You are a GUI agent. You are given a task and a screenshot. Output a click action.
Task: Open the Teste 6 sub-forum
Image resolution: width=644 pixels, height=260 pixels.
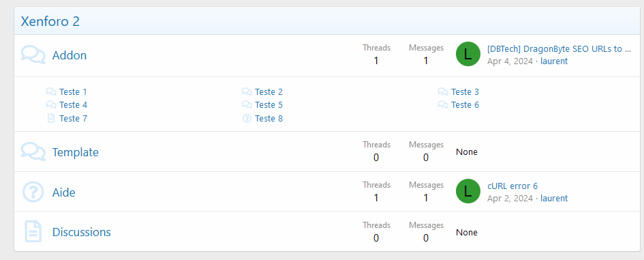(x=465, y=105)
